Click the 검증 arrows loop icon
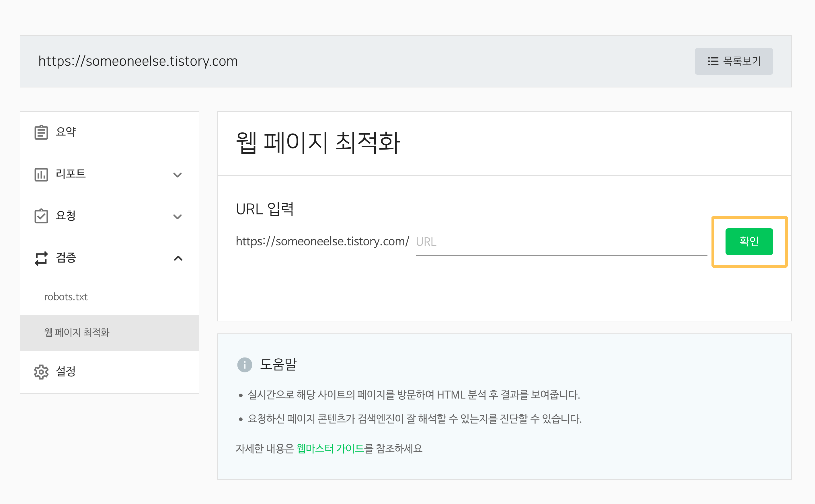Viewport: 815px width, 504px height. coord(41,258)
